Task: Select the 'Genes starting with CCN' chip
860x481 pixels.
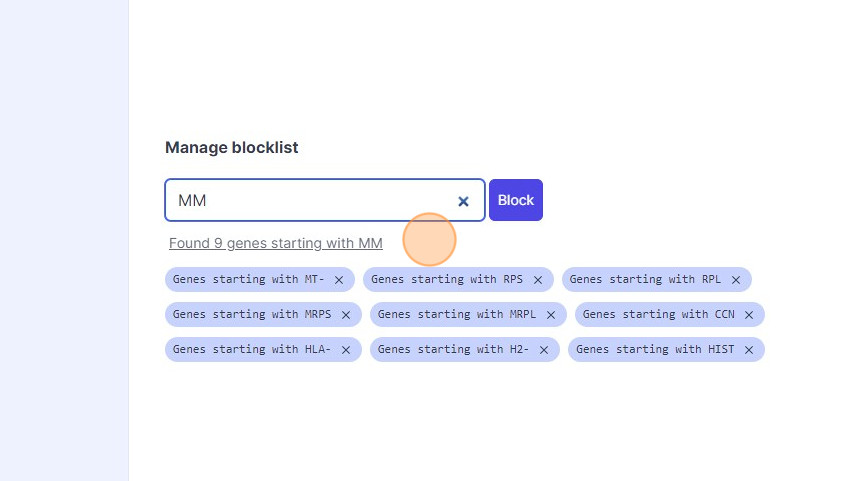Action: pos(658,315)
